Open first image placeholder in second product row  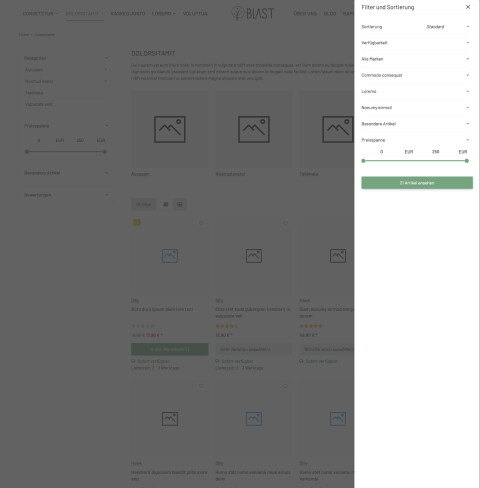pos(170,419)
